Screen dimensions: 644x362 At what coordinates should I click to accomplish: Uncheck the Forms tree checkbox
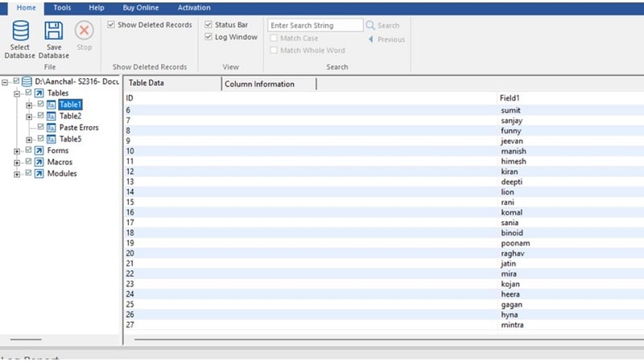[28, 150]
